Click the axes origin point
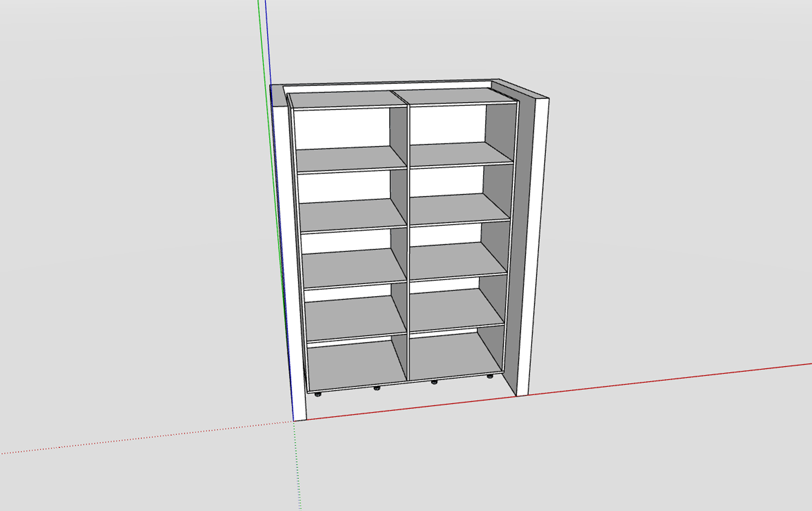The height and width of the screenshot is (511, 812). pyautogui.click(x=294, y=421)
